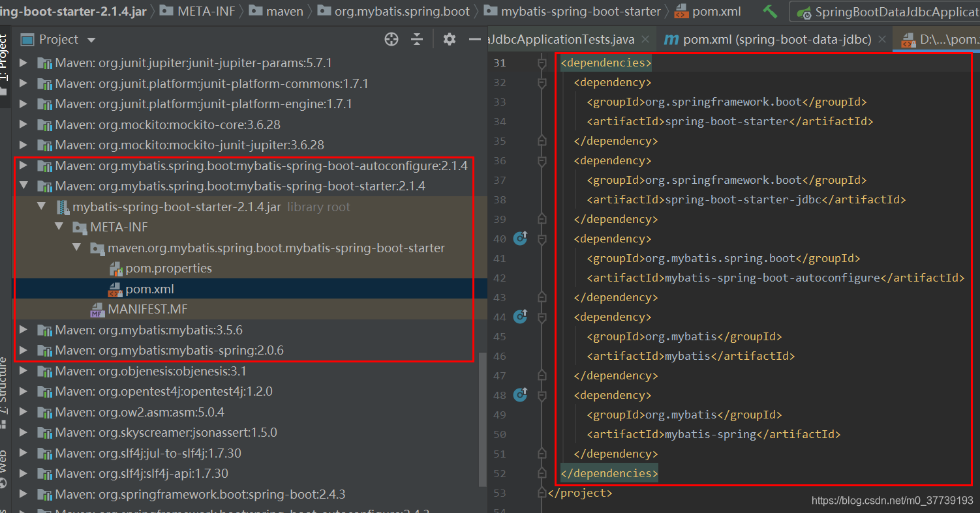Click mybatis-spring-boot-autoconfigure artifactId text

point(773,278)
